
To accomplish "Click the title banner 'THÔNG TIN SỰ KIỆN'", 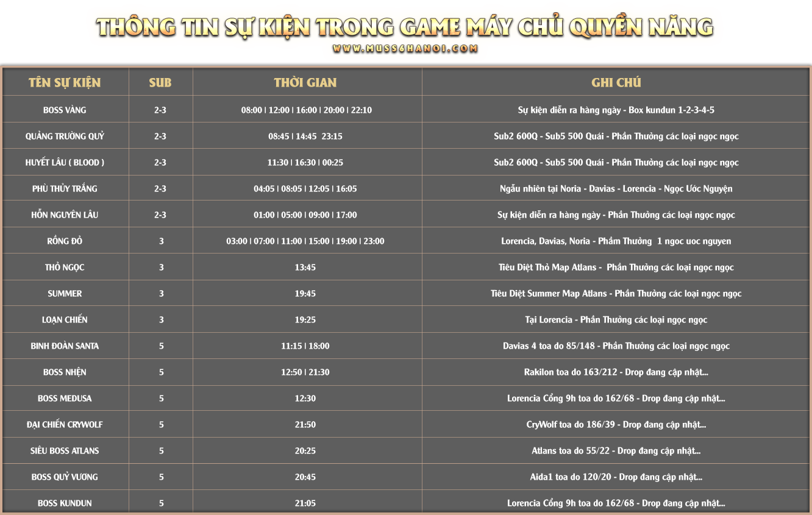I will [x=405, y=27].
